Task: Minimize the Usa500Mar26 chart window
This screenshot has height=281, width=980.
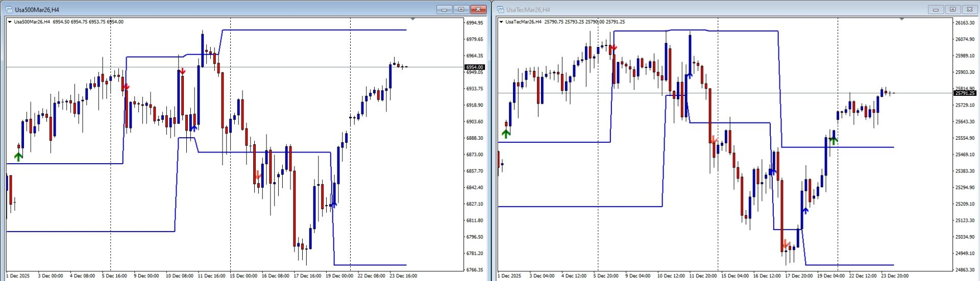Action: point(445,10)
